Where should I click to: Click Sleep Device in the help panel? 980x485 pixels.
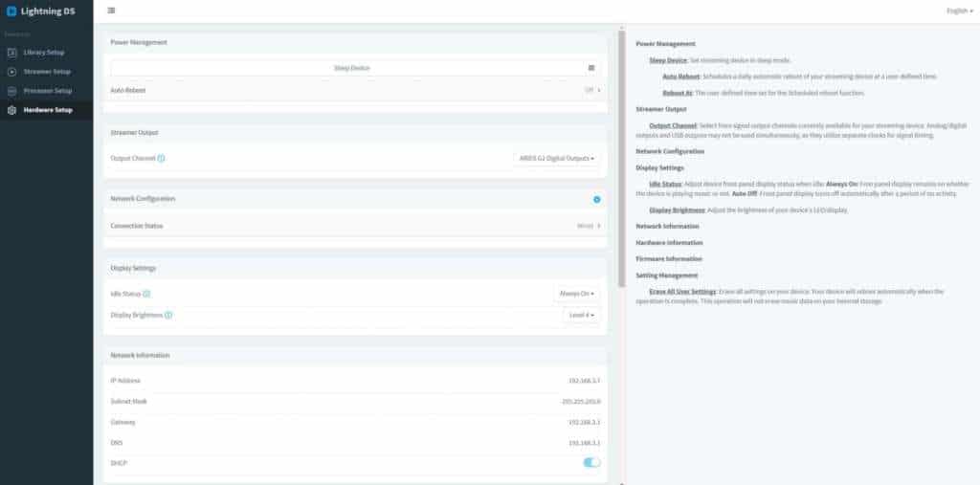point(668,60)
